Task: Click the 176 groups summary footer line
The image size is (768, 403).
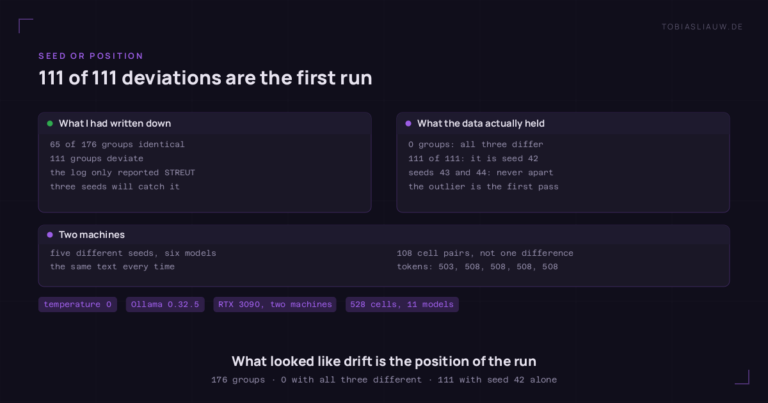Action: tap(384, 379)
